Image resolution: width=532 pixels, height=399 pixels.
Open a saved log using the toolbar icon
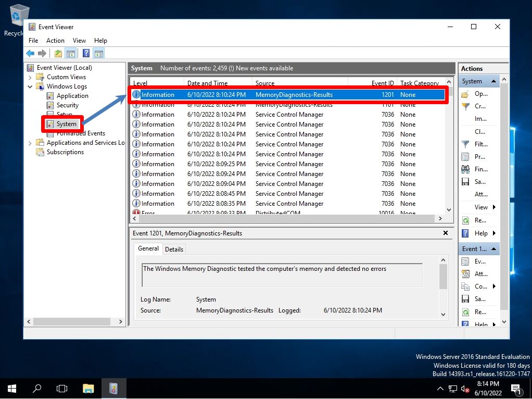click(x=58, y=53)
